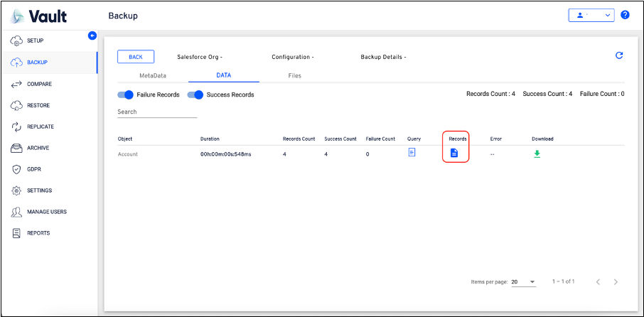Collapse the sidebar with arrow icon
This screenshot has height=317, width=644.
(x=92, y=36)
